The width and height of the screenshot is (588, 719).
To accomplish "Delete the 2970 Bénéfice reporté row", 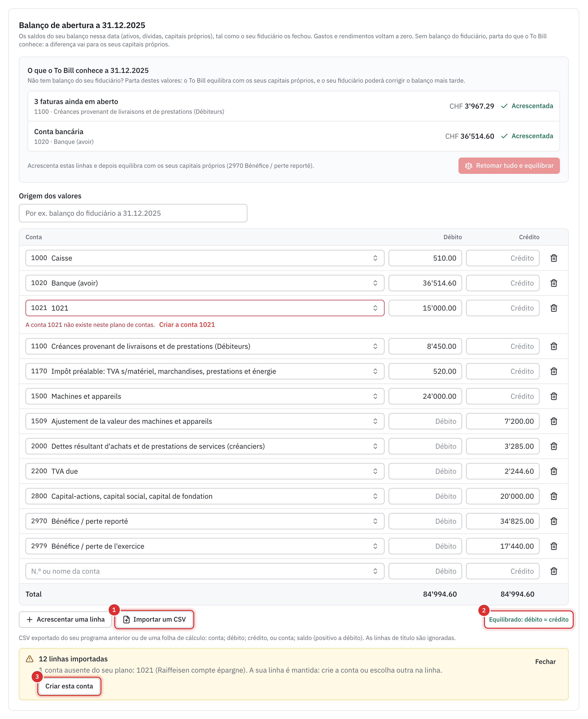I will pos(554,521).
